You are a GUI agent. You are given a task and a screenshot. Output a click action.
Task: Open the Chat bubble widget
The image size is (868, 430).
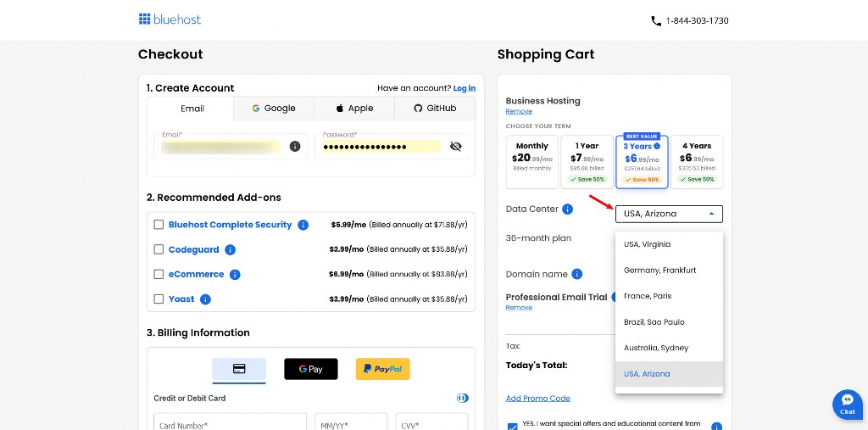coord(848,405)
